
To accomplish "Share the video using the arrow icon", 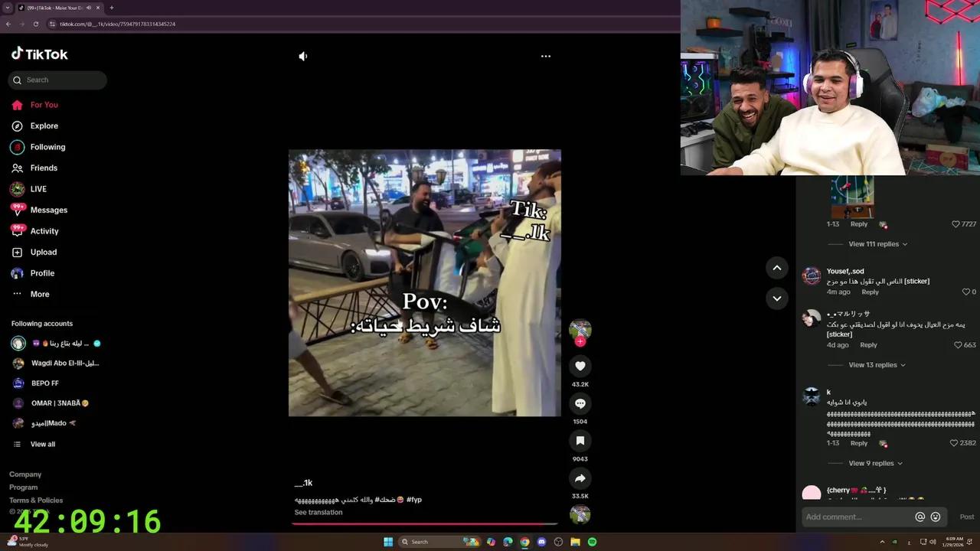I will (x=580, y=478).
